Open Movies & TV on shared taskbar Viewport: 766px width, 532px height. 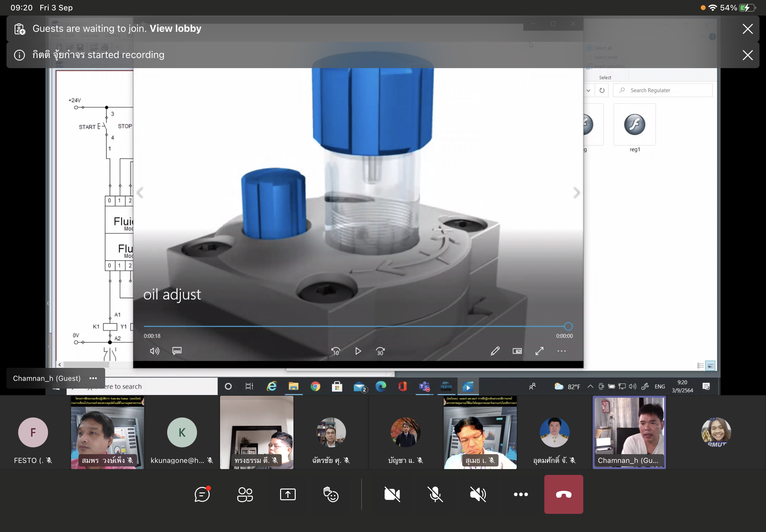point(468,386)
